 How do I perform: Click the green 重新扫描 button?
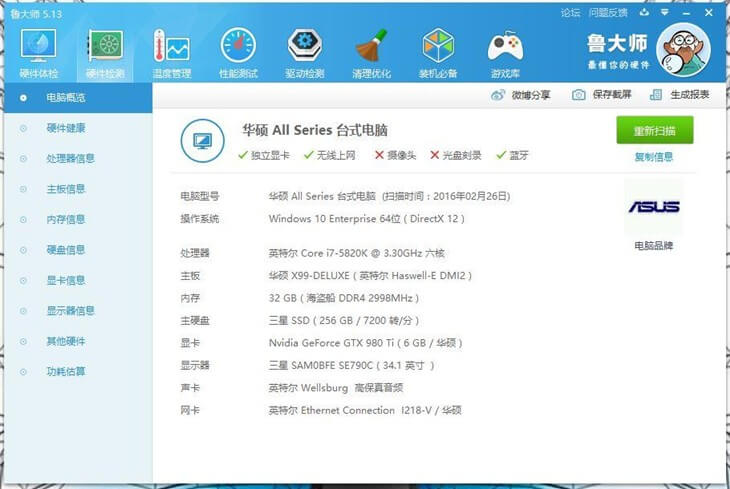tap(654, 131)
